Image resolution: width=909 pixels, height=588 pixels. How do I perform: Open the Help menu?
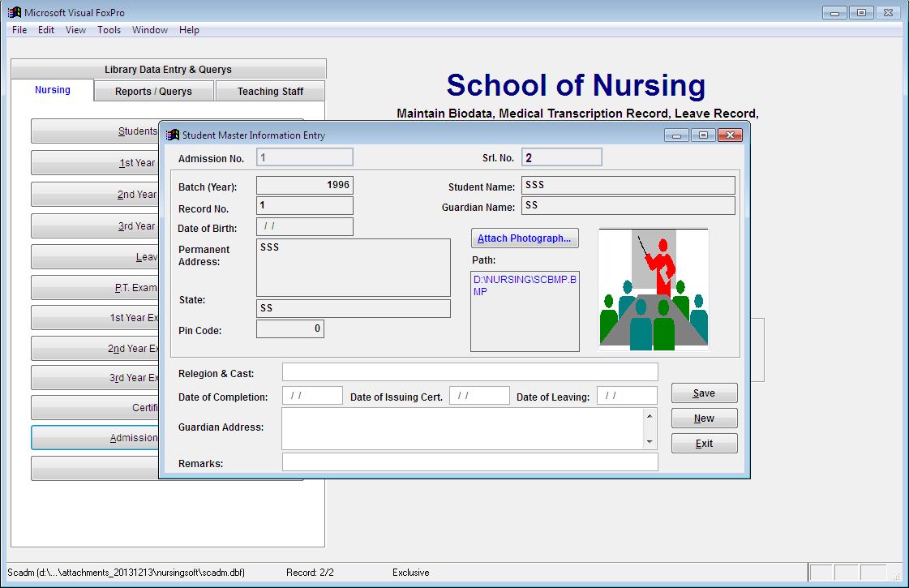(189, 30)
